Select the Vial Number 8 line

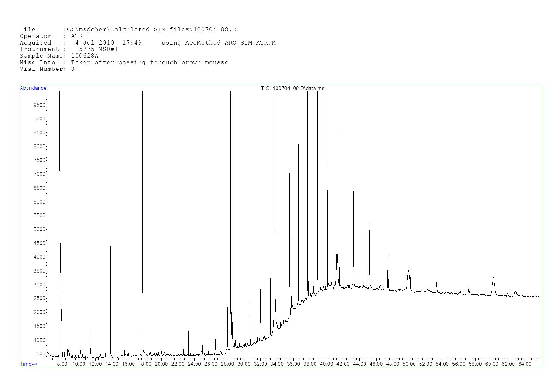pos(47,69)
